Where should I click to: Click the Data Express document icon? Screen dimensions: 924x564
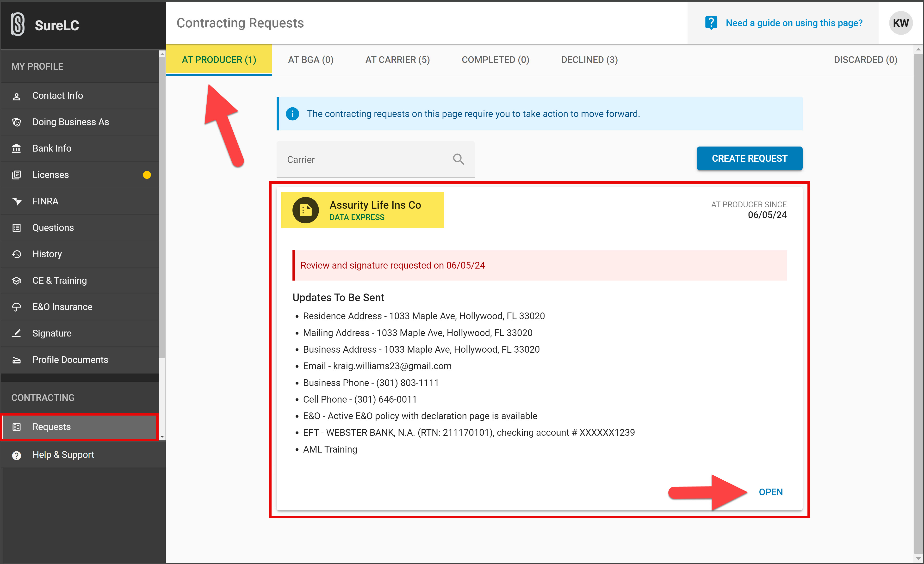tap(306, 210)
